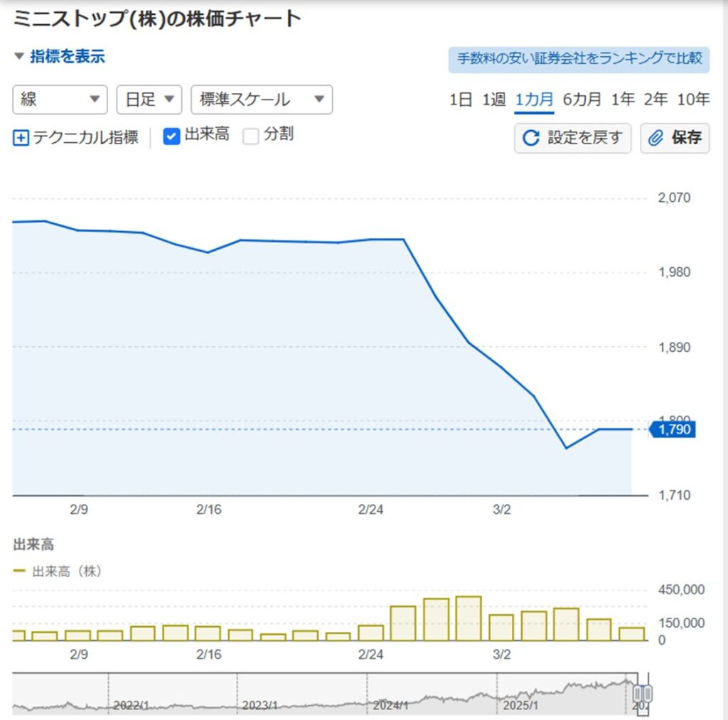Switch to the 6カ月 range tab

point(582,100)
